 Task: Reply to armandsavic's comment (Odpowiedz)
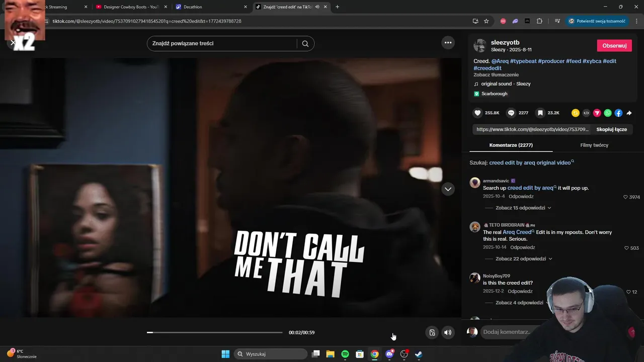click(521, 197)
